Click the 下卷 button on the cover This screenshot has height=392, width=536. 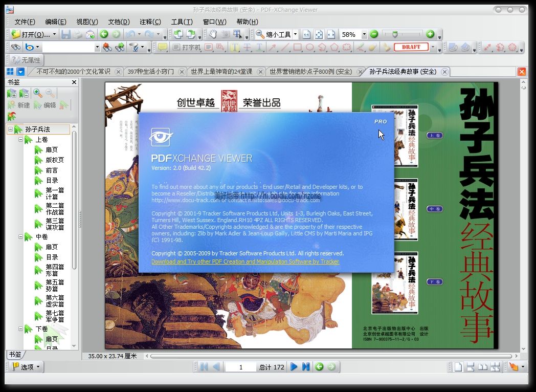[434, 282]
